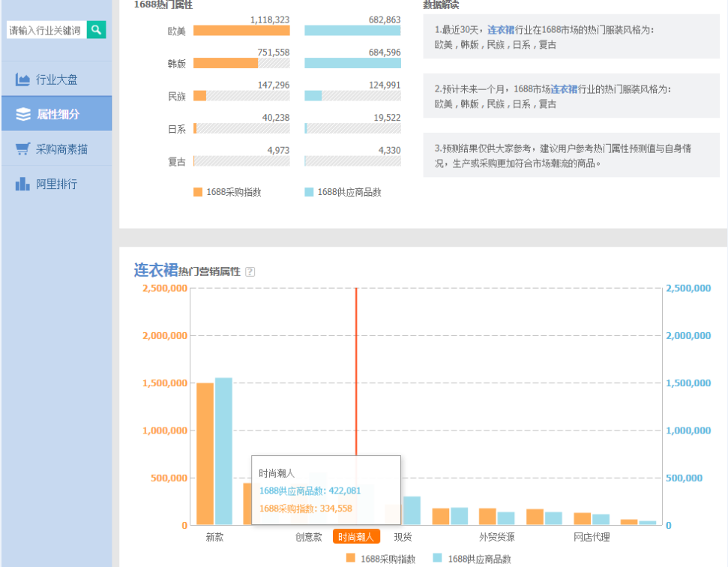Click the 行业大盘 chart icon
Screen dimensions: 728x567
22,79
